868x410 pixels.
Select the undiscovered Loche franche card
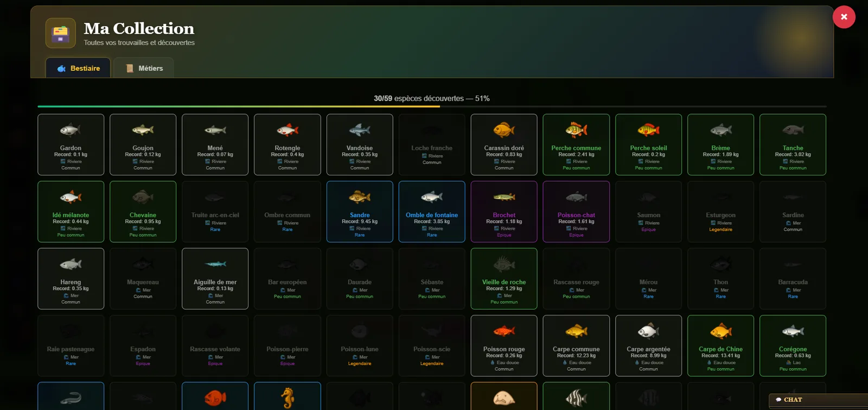(432, 144)
